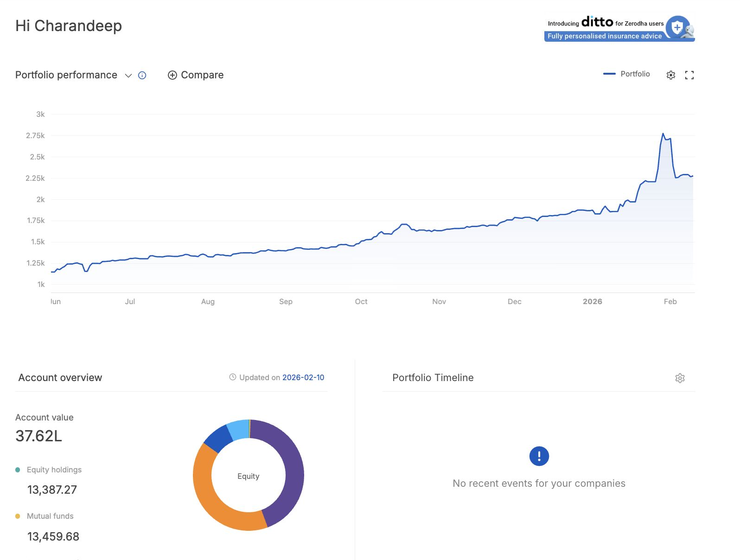
Task: Open the updated date 2026-02-10 link
Action: [303, 377]
